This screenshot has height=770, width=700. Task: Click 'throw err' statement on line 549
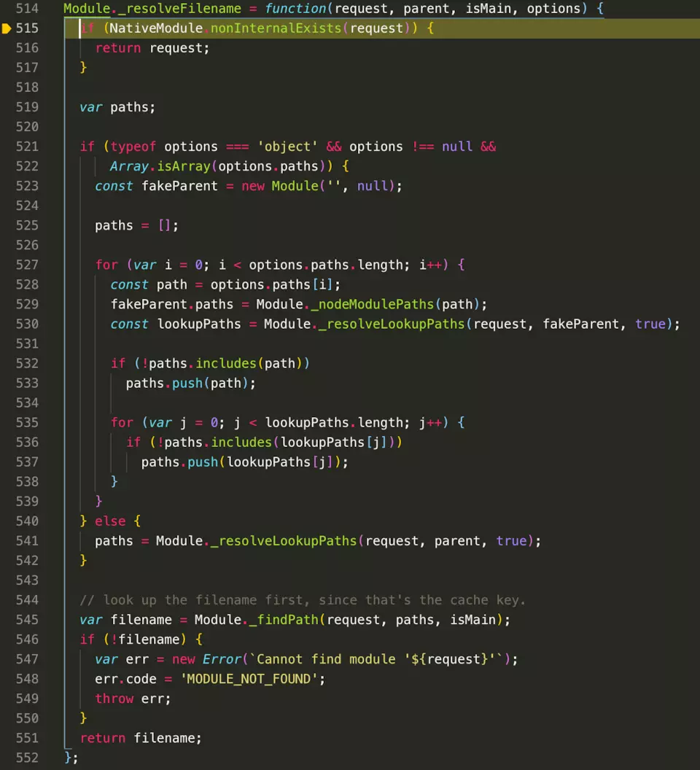click(x=133, y=699)
